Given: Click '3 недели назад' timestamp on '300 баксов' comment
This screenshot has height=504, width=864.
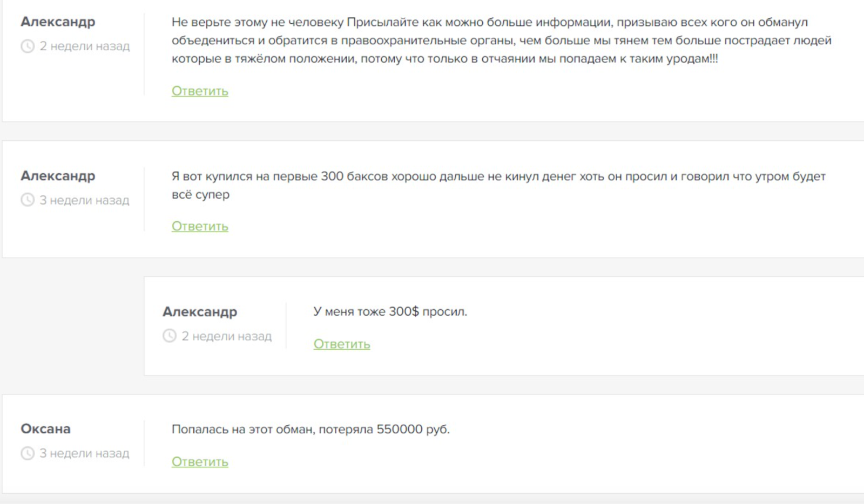Looking at the screenshot, I should pyautogui.click(x=84, y=200).
